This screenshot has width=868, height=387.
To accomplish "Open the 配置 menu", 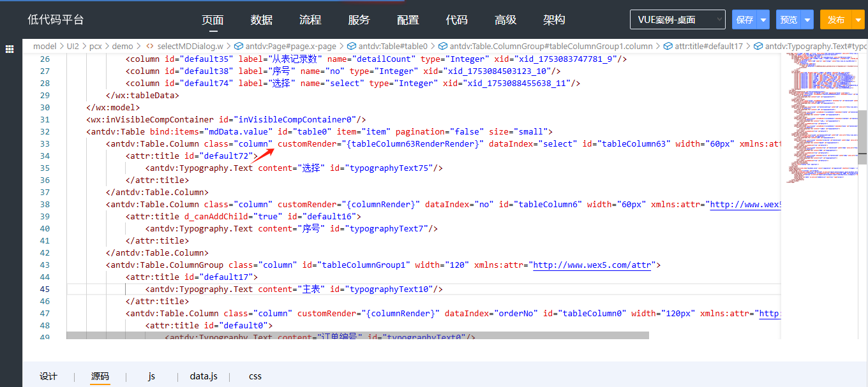I will 408,20.
